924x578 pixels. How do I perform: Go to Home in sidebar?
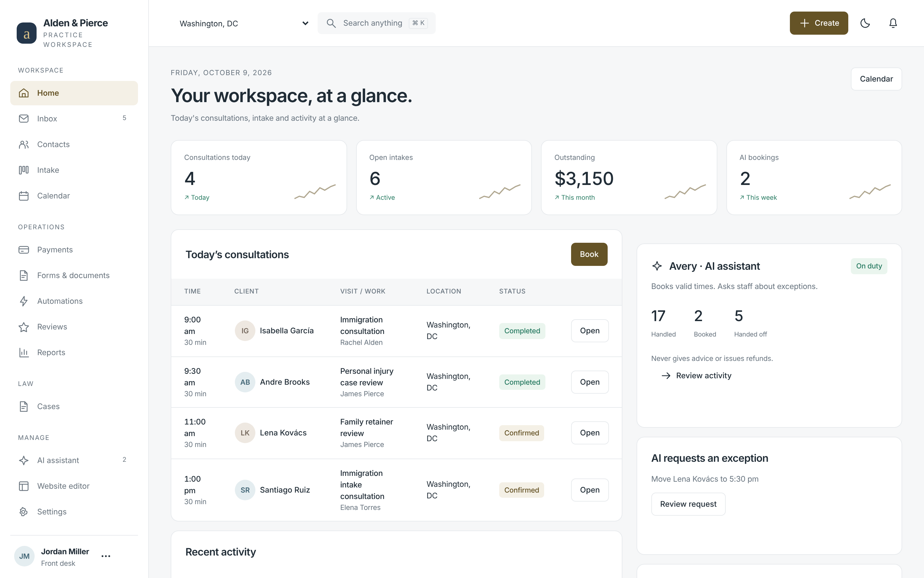coord(74,93)
